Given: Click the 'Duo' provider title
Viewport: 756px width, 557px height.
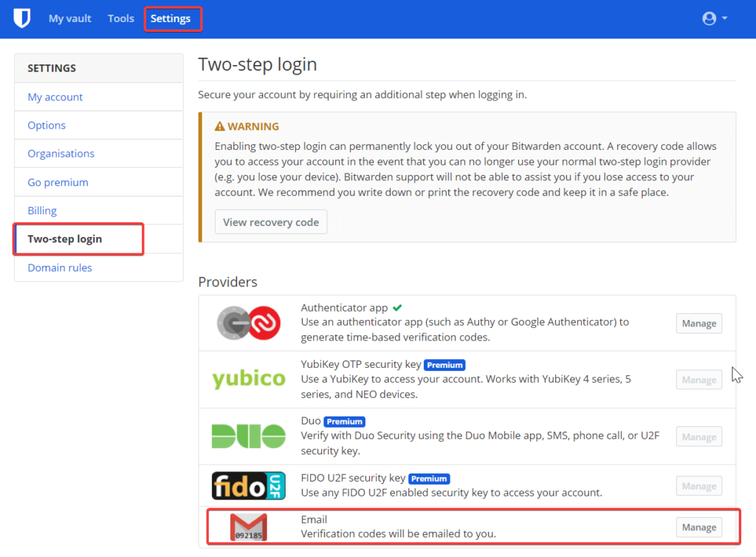Looking at the screenshot, I should 311,420.
